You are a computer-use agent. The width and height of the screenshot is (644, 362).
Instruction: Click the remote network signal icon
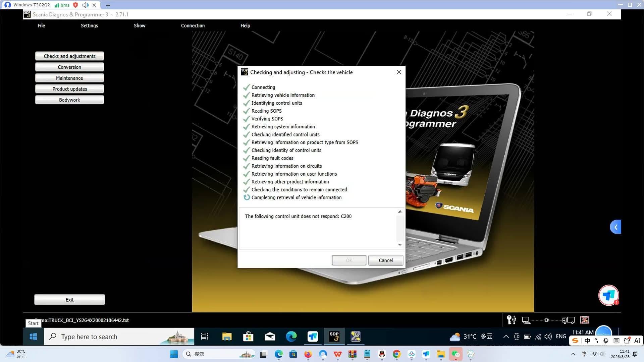[538, 337]
